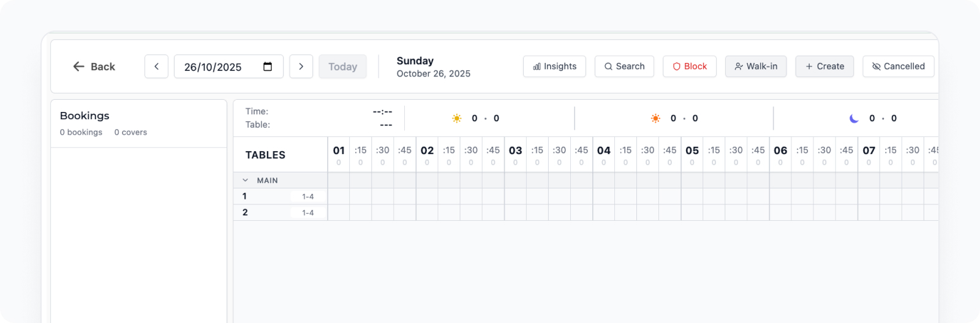
Task: Click the Back arrow icon
Action: click(x=78, y=67)
